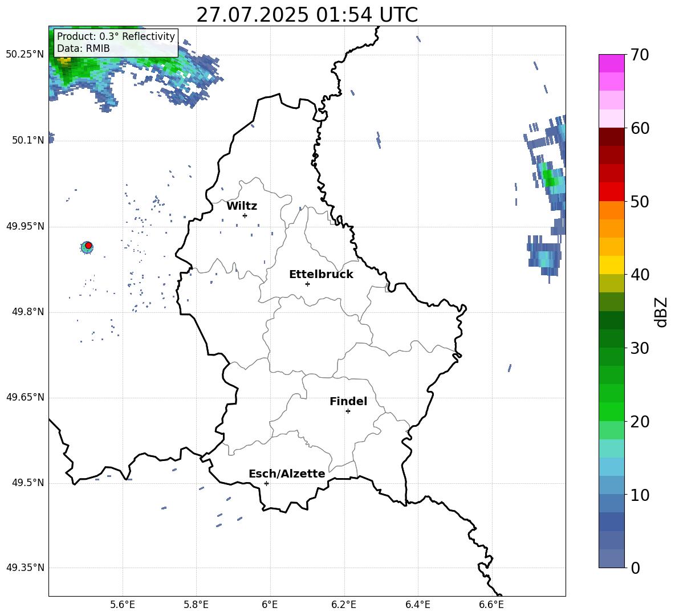The width and height of the screenshot is (675, 616).
Task: Click the Ettelbruck station cross marker
Action: 307,284
